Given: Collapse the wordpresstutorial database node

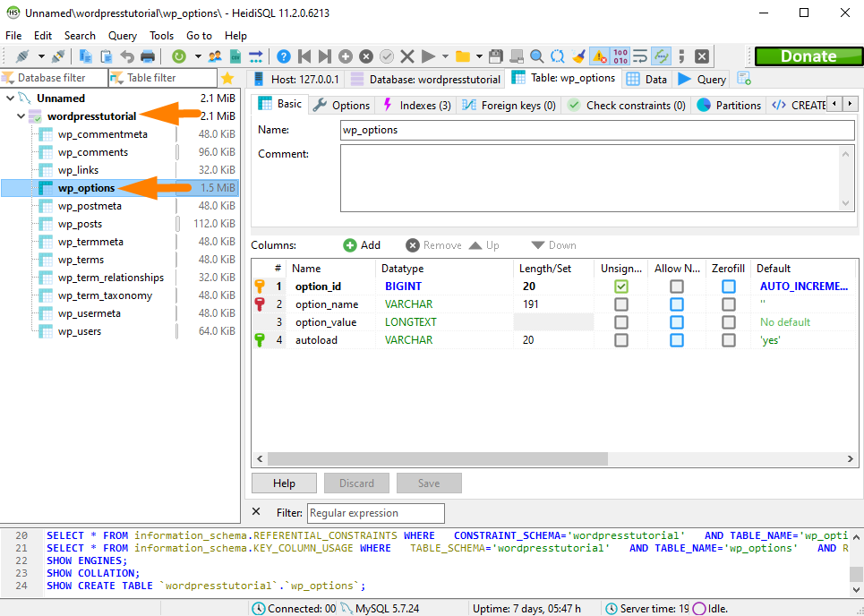Looking at the screenshot, I should [21, 116].
